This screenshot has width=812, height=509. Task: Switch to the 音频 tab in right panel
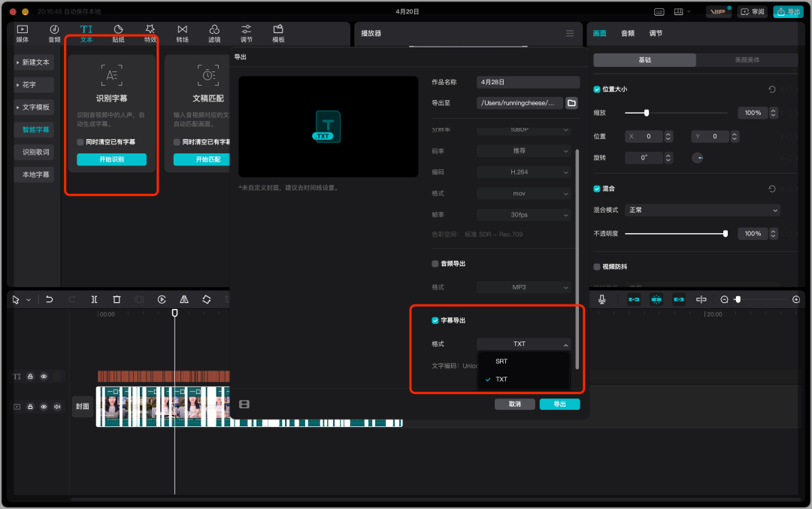(627, 34)
